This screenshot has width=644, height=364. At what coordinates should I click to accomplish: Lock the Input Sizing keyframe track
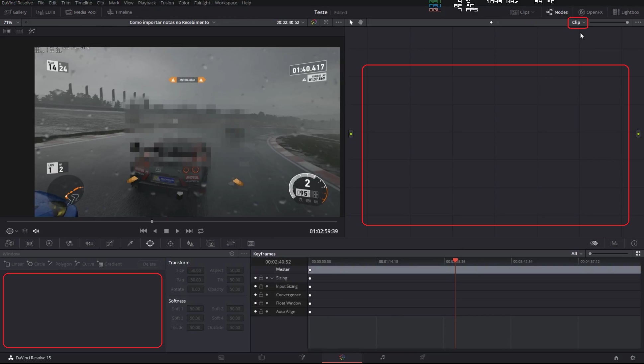coord(261,286)
